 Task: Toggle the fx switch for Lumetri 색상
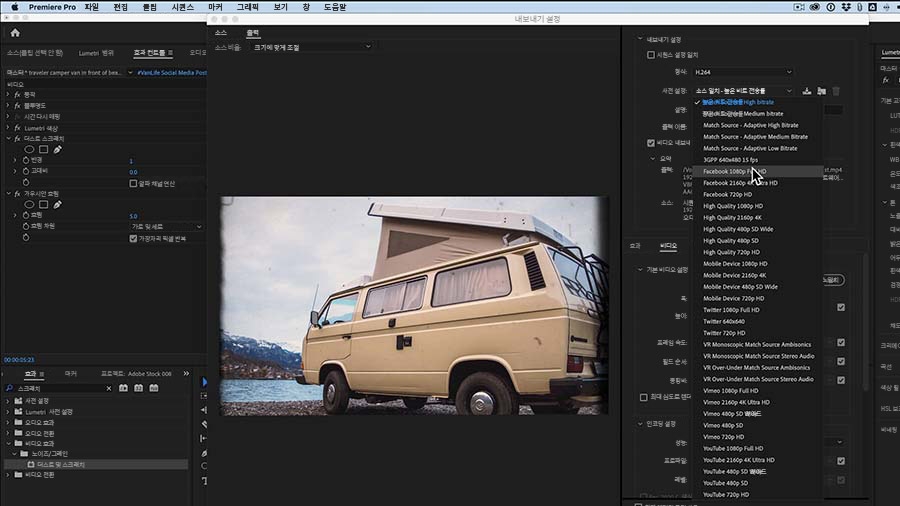pyautogui.click(x=17, y=128)
